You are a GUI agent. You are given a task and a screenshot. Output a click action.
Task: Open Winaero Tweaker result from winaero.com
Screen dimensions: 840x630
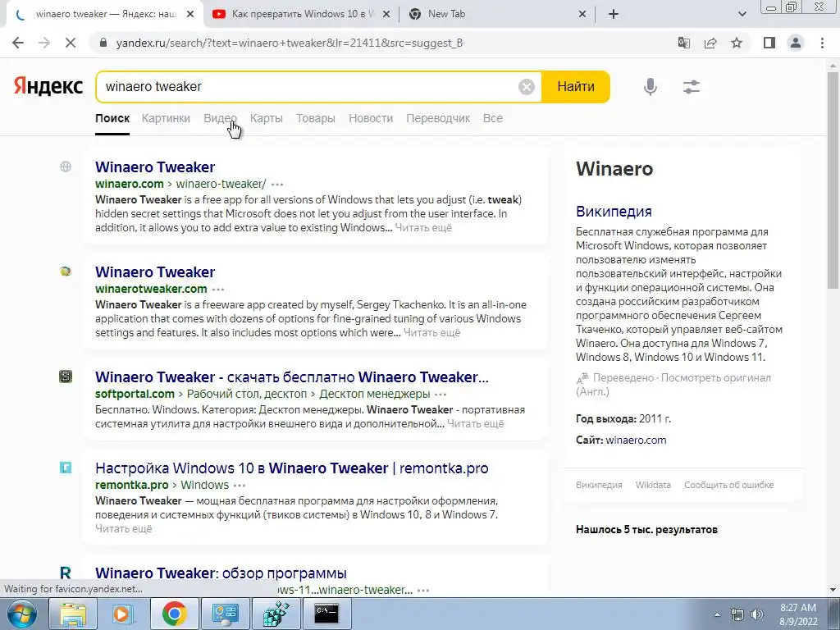155,167
